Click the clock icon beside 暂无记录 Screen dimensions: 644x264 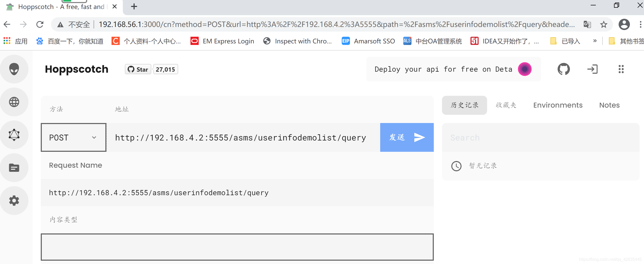click(x=456, y=166)
